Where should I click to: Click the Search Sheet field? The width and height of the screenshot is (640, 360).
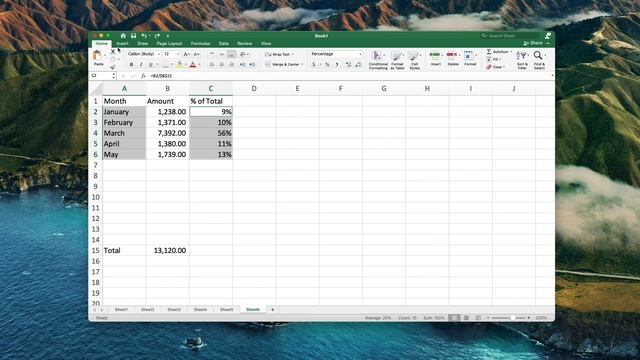pyautogui.click(x=510, y=36)
